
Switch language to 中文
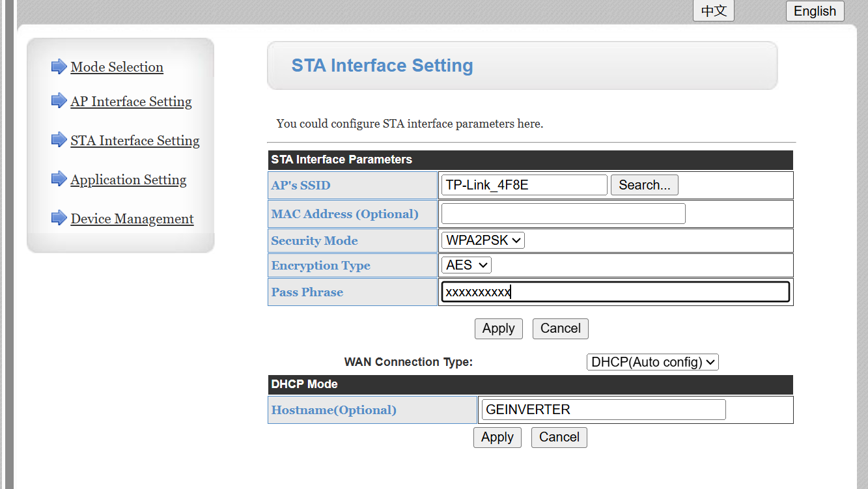pyautogui.click(x=713, y=11)
